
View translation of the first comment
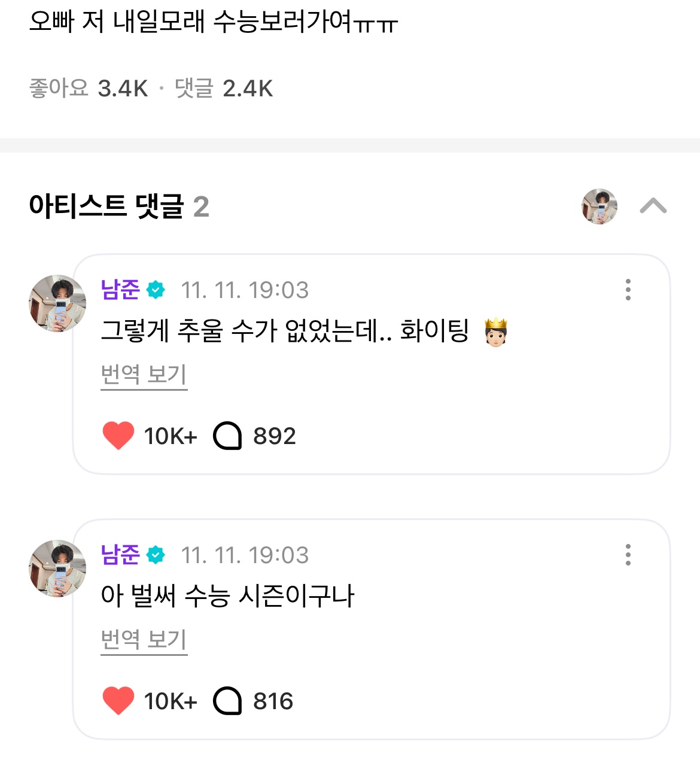pyautogui.click(x=144, y=375)
